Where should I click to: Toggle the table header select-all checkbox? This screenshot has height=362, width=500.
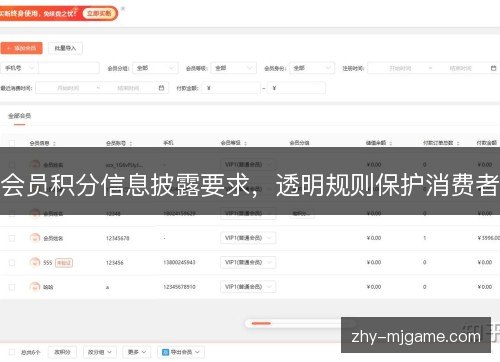[12, 143]
